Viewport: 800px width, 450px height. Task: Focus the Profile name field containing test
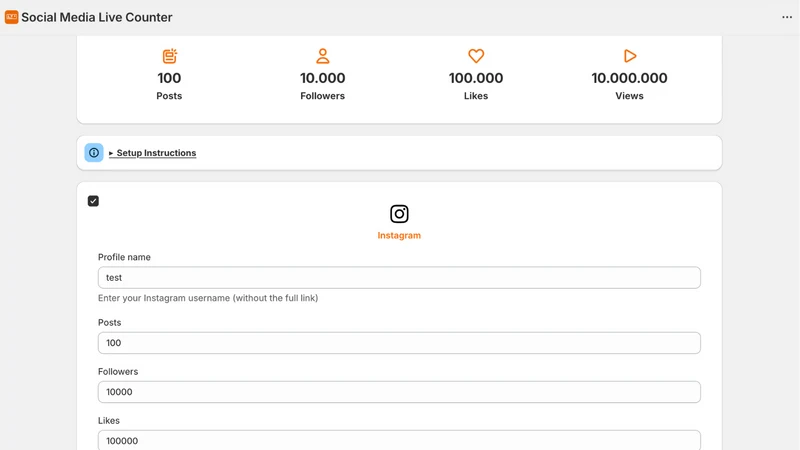click(x=399, y=278)
